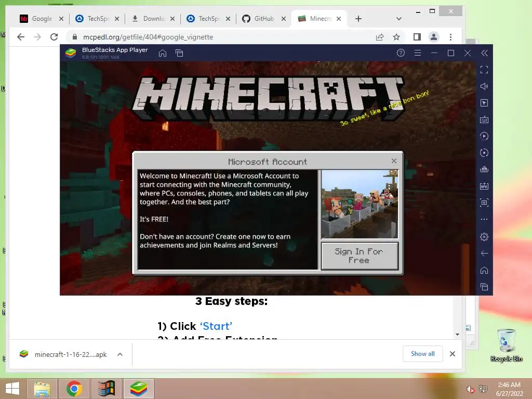Open a new Chrome tab

(358, 19)
